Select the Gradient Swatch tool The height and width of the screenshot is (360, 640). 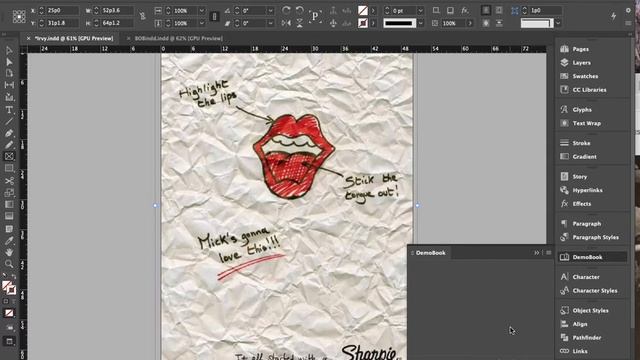pyautogui.click(x=9, y=204)
